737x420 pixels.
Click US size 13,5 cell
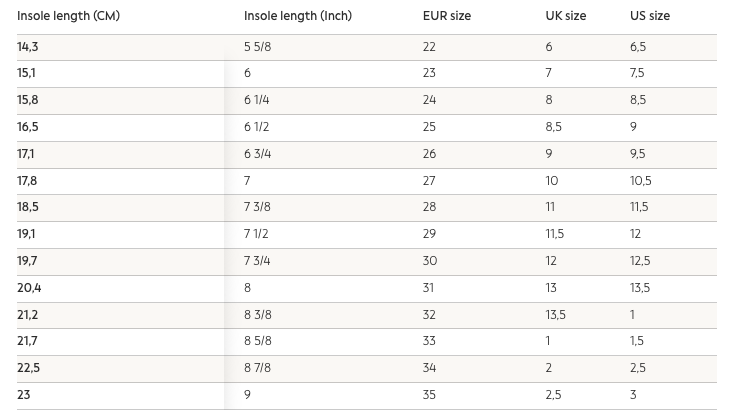(x=639, y=288)
